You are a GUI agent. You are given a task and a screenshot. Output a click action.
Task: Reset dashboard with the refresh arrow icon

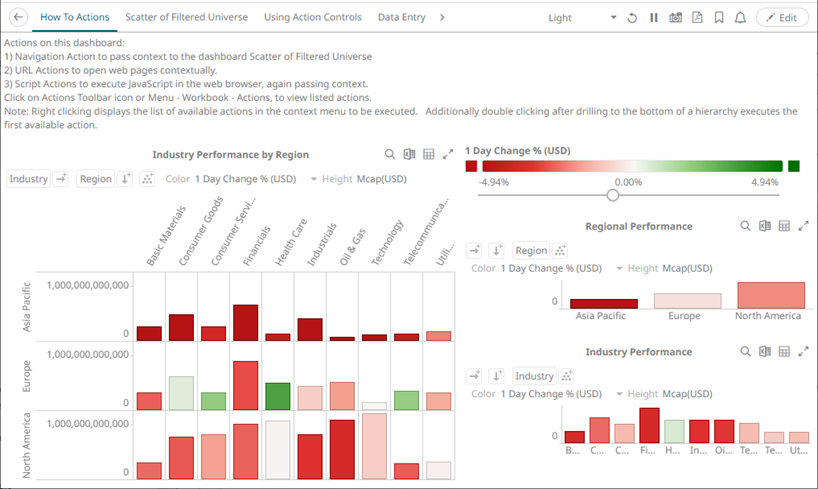pyautogui.click(x=632, y=18)
